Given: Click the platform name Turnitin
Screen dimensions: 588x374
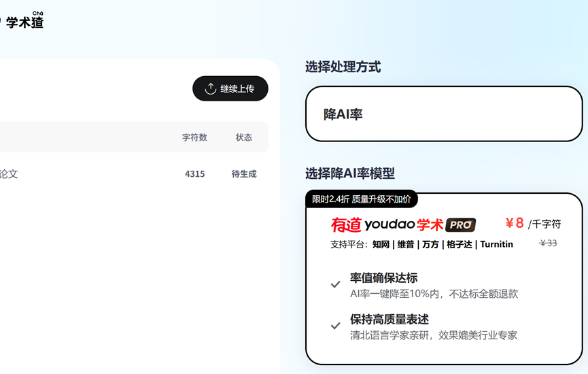Looking at the screenshot, I should (x=496, y=245).
